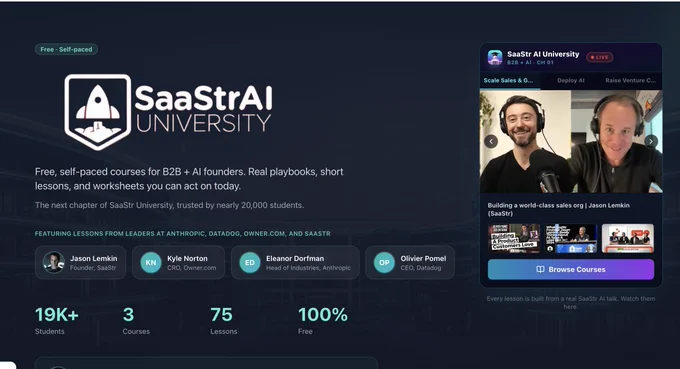Switch to the Deploy AI tab
The height and width of the screenshot is (369, 680).
pos(571,81)
